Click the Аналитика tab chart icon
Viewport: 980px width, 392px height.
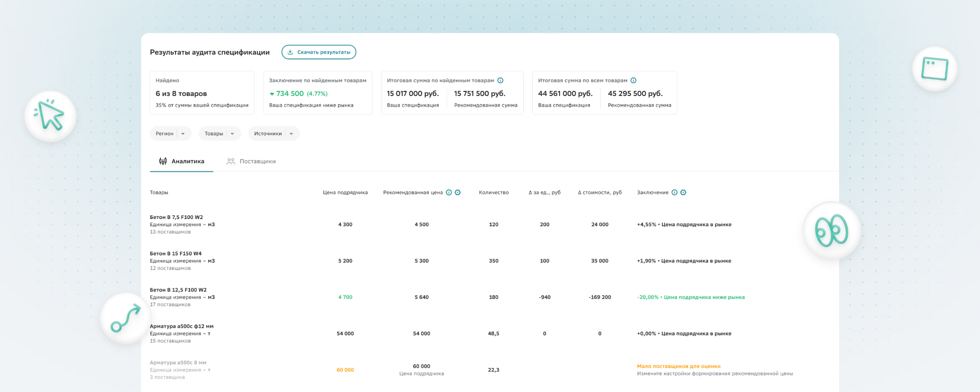coord(163,161)
